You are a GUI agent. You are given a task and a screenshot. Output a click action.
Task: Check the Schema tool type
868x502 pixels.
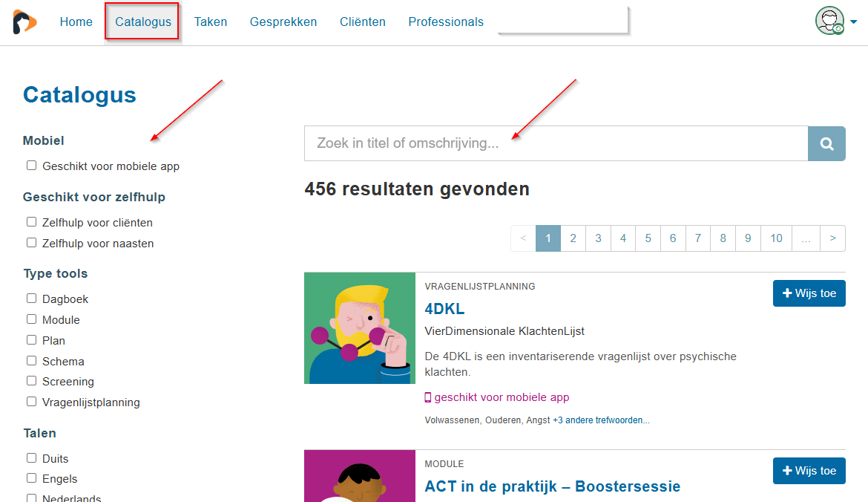(x=32, y=361)
